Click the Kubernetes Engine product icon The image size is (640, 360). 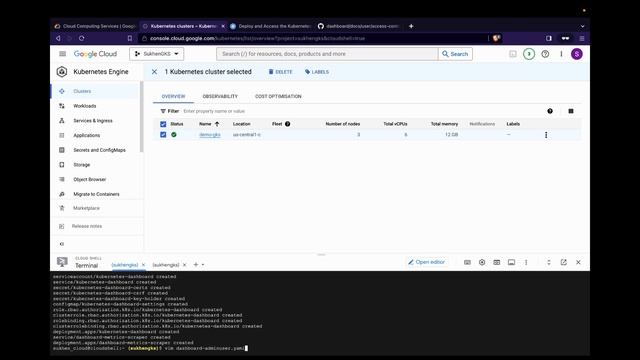(62, 72)
